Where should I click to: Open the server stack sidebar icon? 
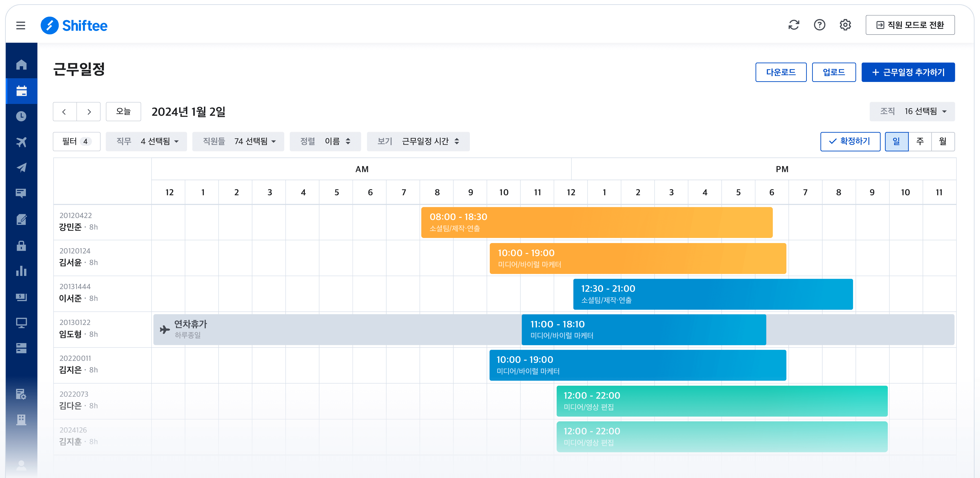[x=21, y=348]
